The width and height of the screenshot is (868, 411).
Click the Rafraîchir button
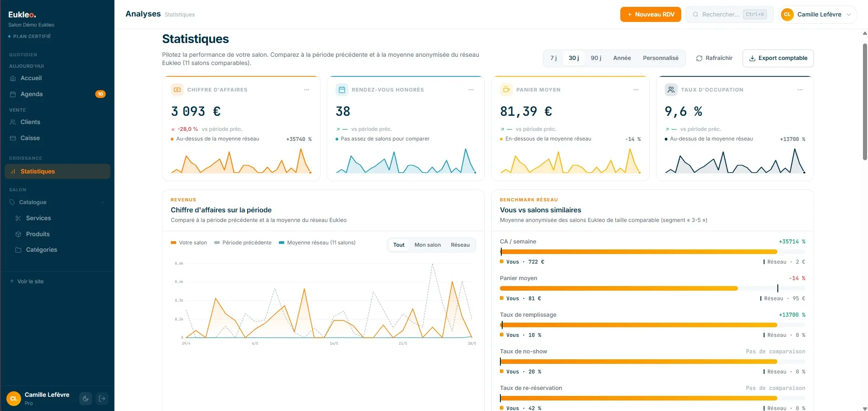714,58
